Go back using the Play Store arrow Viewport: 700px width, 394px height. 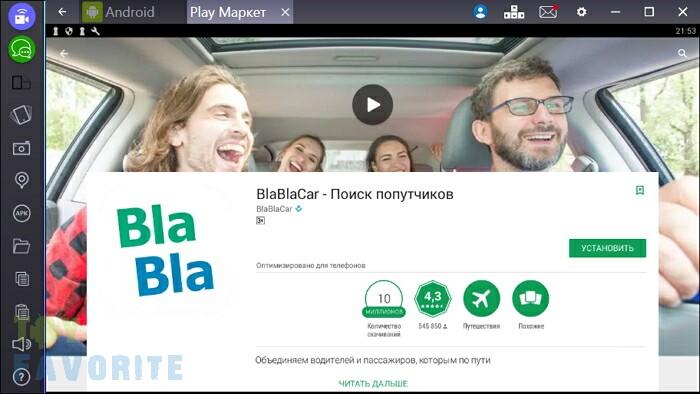click(x=64, y=54)
